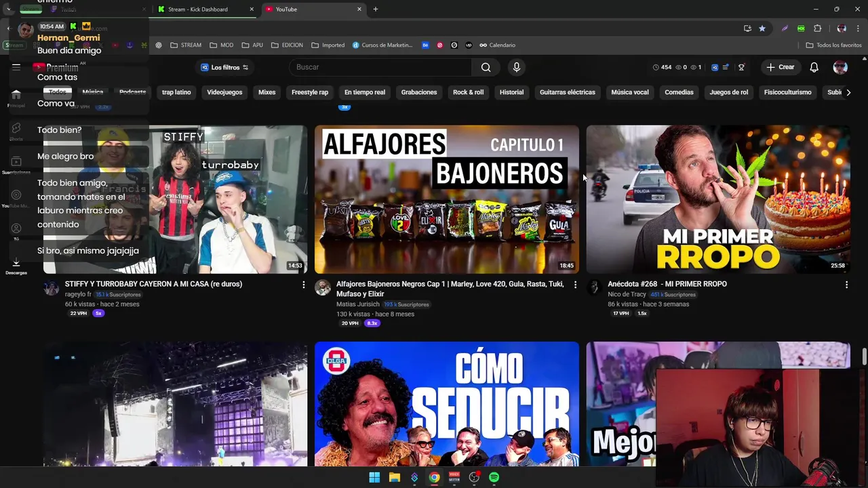Open Calendario bookmark

click(x=497, y=45)
